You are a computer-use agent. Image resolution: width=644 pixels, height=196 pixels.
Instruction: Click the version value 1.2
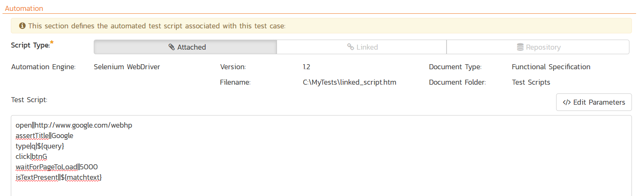307,67
